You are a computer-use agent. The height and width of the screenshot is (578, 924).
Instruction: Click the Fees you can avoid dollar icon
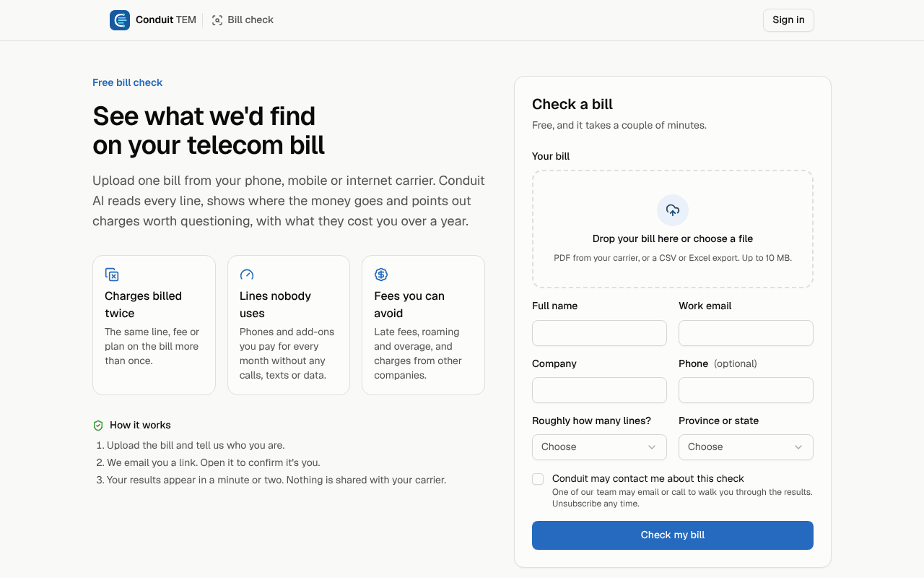381,275
